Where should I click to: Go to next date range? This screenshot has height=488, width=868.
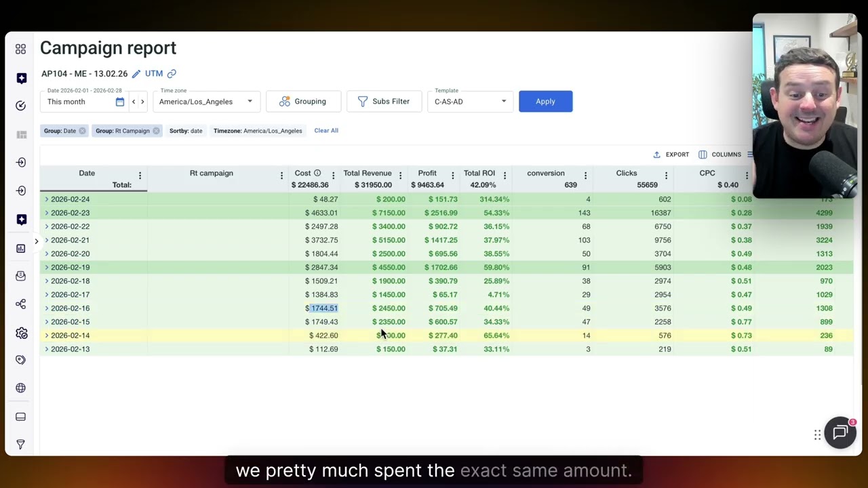(142, 102)
